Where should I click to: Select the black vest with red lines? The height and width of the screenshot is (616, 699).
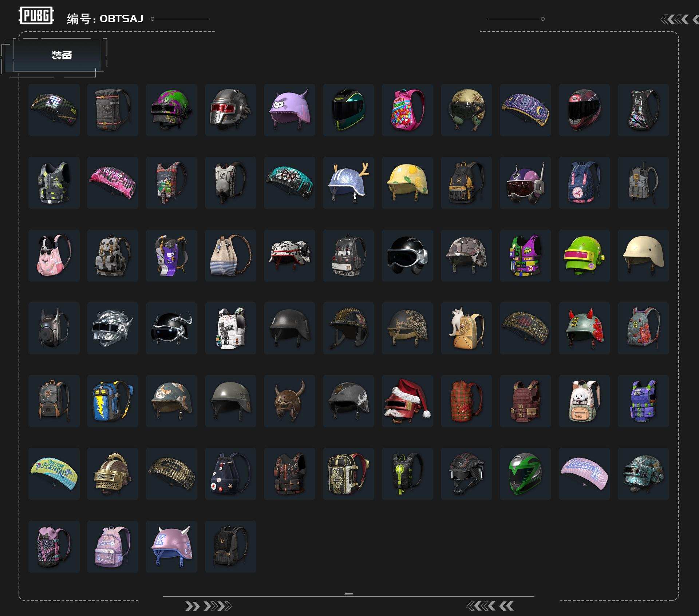289,474
